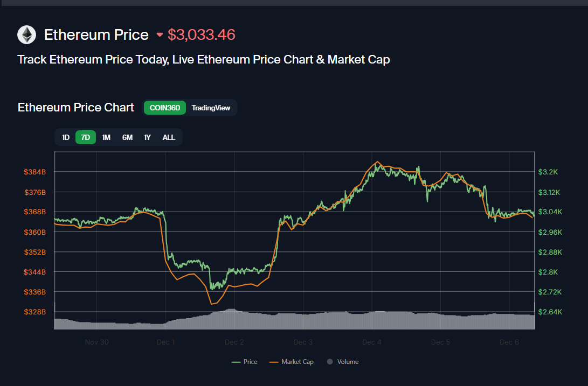Click the Ethereum Price Chart heading
Screen dimensions: 588x386
[x=75, y=107]
